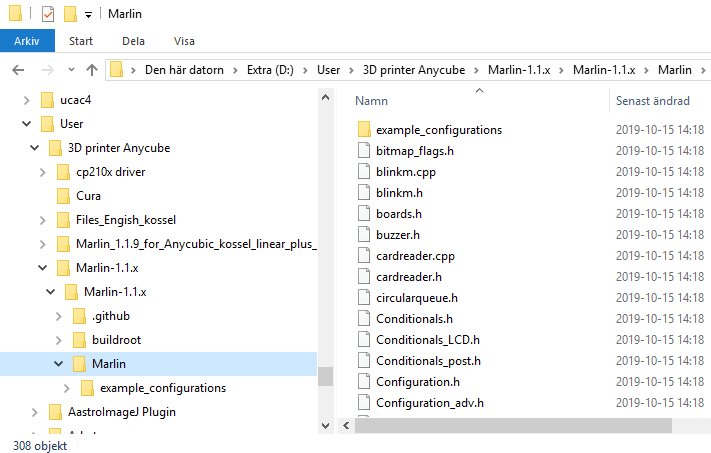Select the blinkm.h file icon

(364, 192)
